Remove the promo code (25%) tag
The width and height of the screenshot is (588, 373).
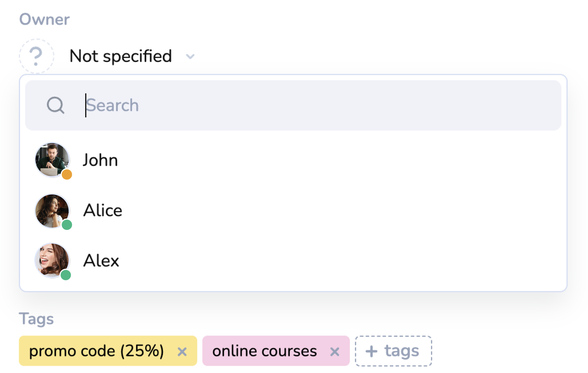pyautogui.click(x=182, y=352)
